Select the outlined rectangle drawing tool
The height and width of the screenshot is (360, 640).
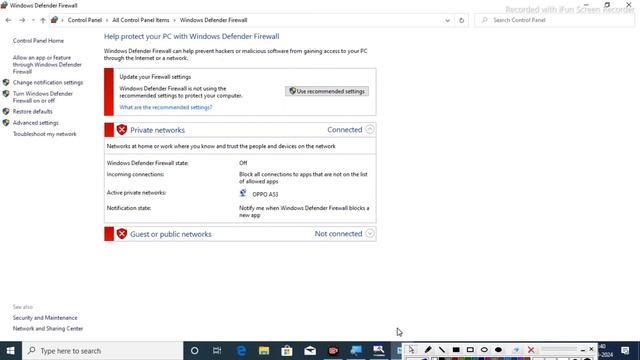tap(470, 350)
